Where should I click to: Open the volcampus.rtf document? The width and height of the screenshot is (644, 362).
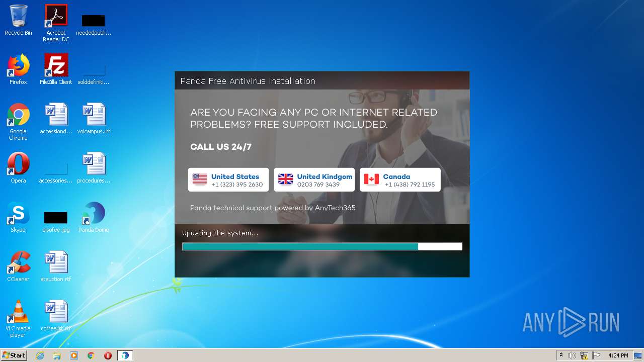coord(94,119)
